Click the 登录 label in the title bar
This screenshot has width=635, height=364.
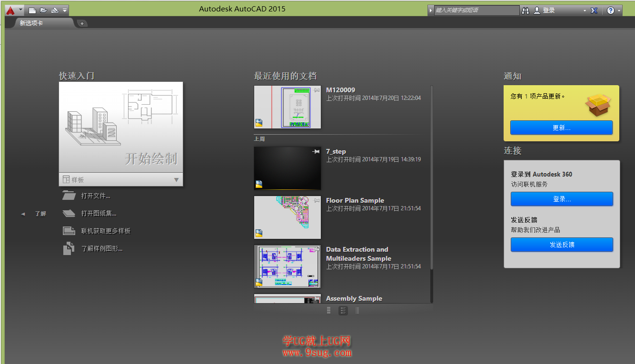pyautogui.click(x=549, y=10)
